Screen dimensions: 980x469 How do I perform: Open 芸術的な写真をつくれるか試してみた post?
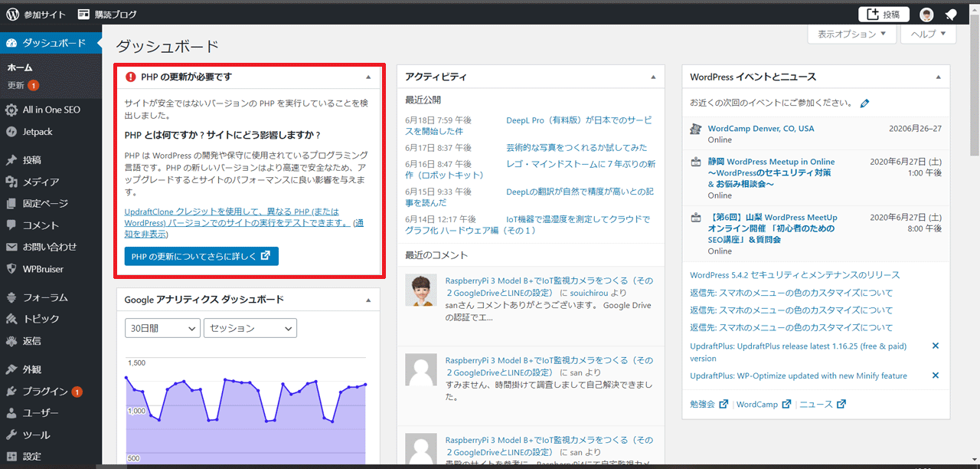click(x=577, y=147)
